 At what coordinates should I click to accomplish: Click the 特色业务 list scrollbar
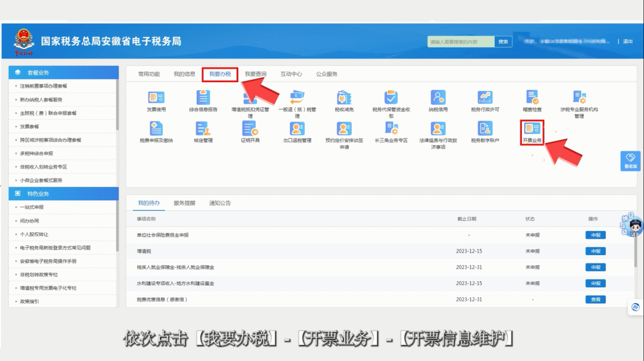pos(117,226)
